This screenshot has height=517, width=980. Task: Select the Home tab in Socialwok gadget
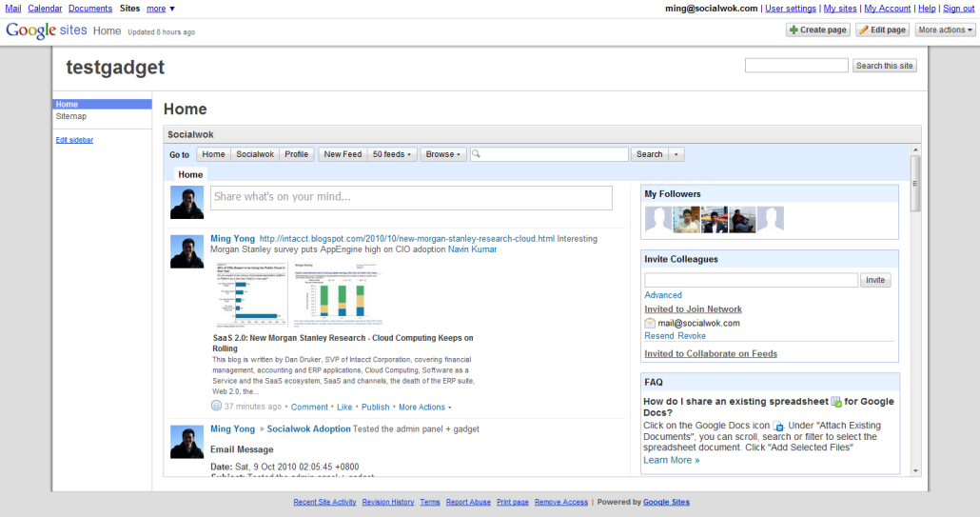click(190, 174)
